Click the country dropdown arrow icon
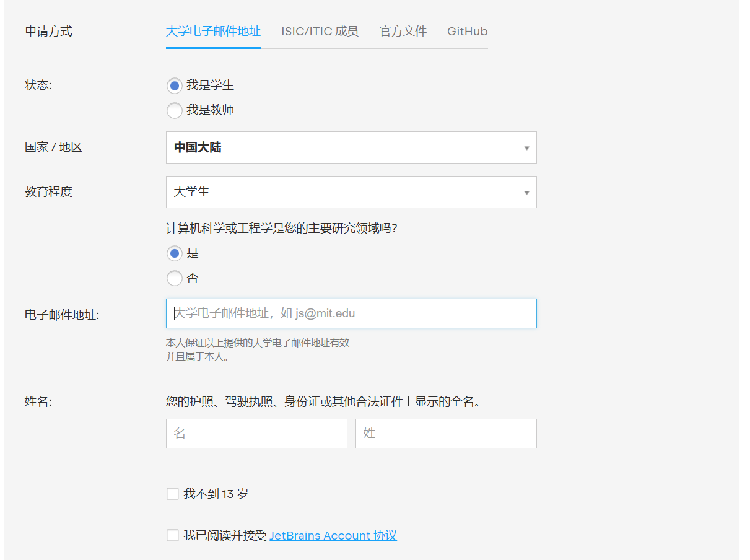This screenshot has width=750, height=560. pyautogui.click(x=526, y=148)
